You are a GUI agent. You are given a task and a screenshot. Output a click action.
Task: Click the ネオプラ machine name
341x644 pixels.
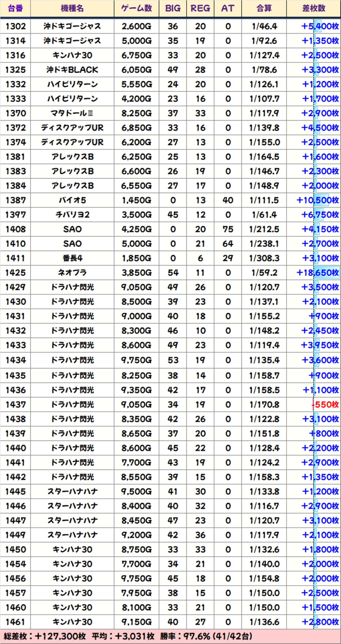coord(72,273)
